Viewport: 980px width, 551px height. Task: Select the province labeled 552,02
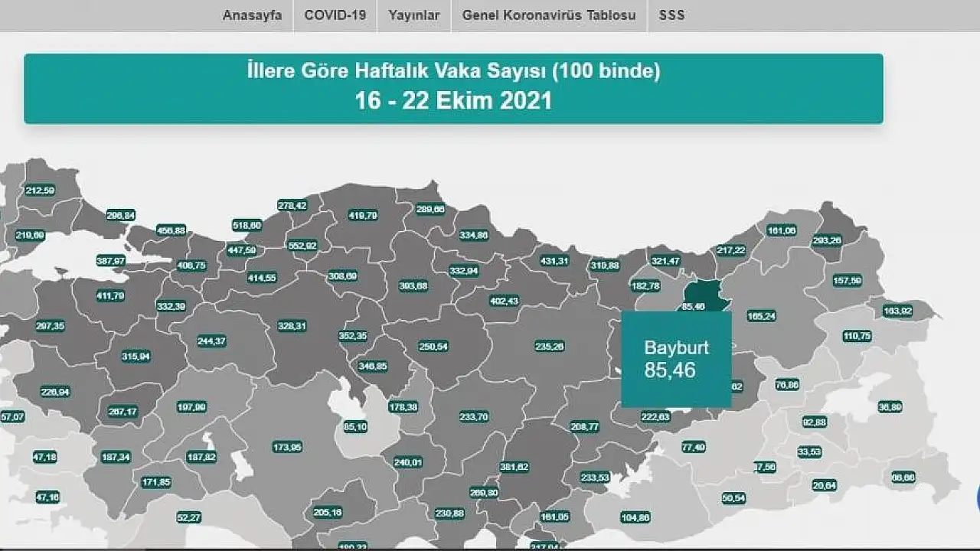pyautogui.click(x=302, y=246)
